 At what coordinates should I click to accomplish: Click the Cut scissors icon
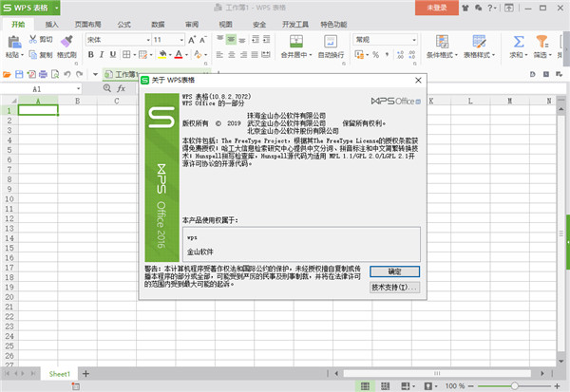(x=32, y=40)
